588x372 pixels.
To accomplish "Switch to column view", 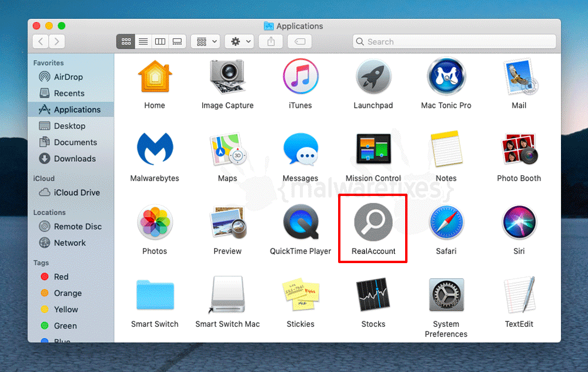I will click(x=160, y=41).
